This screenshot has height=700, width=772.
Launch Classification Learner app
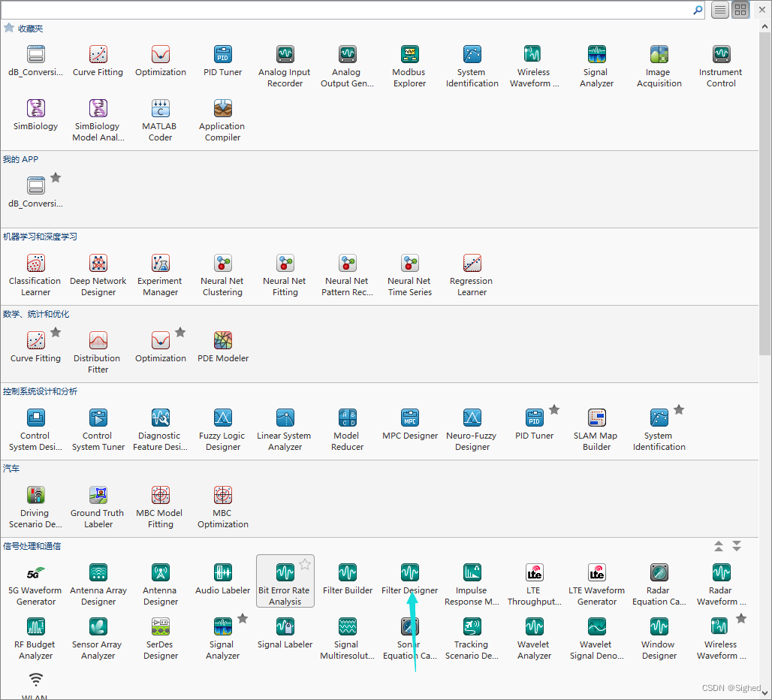[x=35, y=275]
